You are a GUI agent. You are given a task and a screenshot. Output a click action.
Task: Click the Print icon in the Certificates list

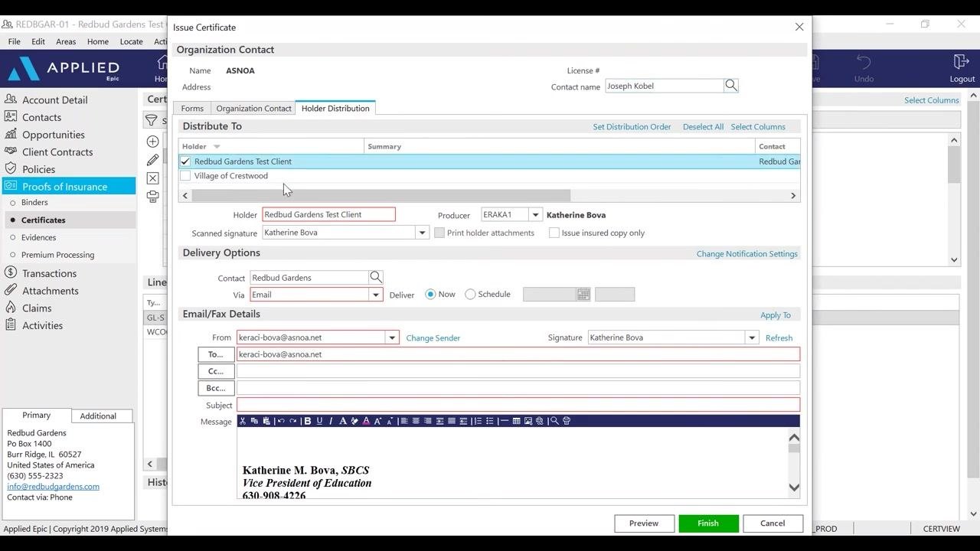click(x=153, y=197)
